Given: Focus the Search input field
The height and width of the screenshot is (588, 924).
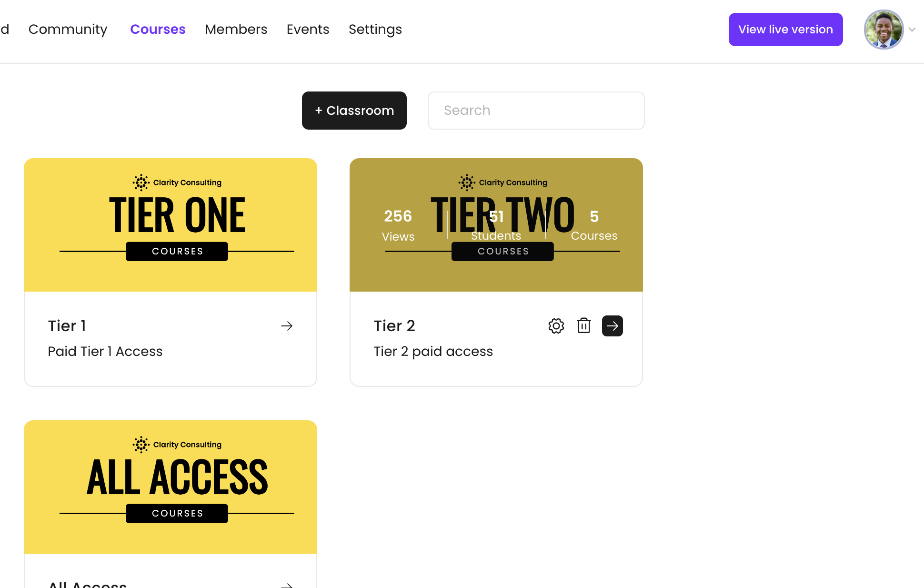Looking at the screenshot, I should [x=536, y=111].
